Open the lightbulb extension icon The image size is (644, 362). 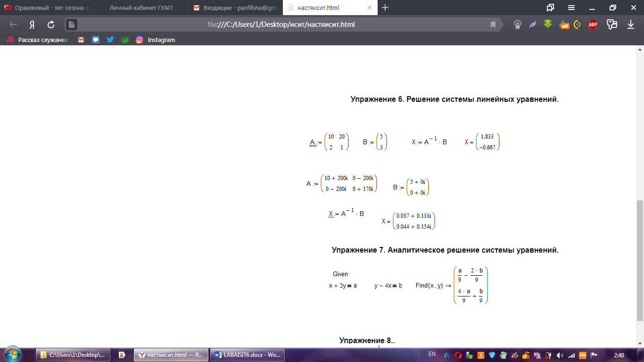click(517, 25)
